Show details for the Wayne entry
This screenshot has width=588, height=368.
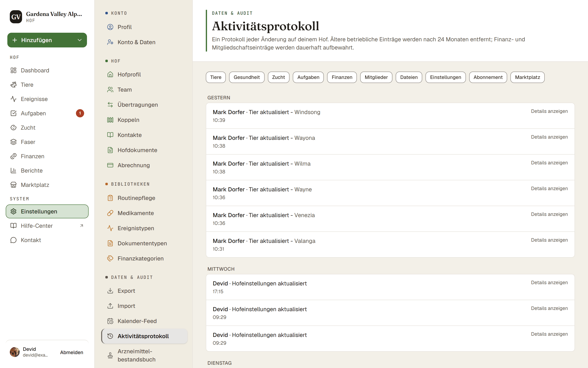tap(549, 189)
